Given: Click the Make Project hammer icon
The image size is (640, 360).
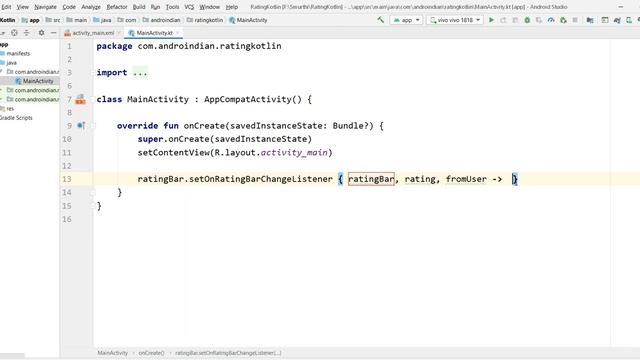Looking at the screenshot, I should pyautogui.click(x=380, y=20).
